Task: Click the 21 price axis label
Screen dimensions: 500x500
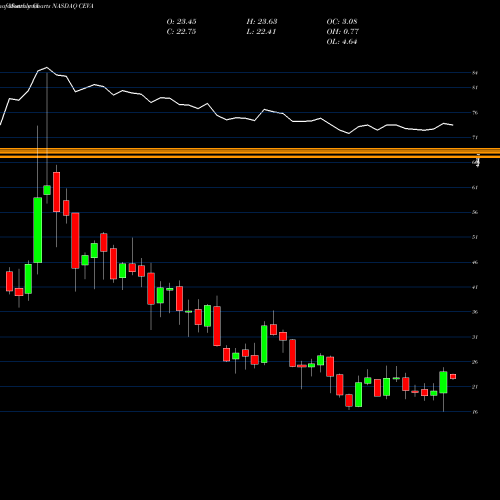Action: (475, 387)
